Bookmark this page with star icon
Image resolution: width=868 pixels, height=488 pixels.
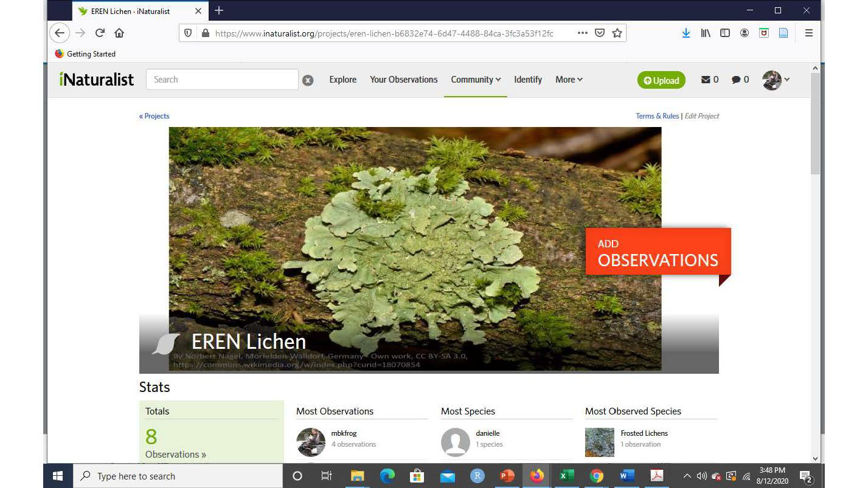tap(617, 33)
